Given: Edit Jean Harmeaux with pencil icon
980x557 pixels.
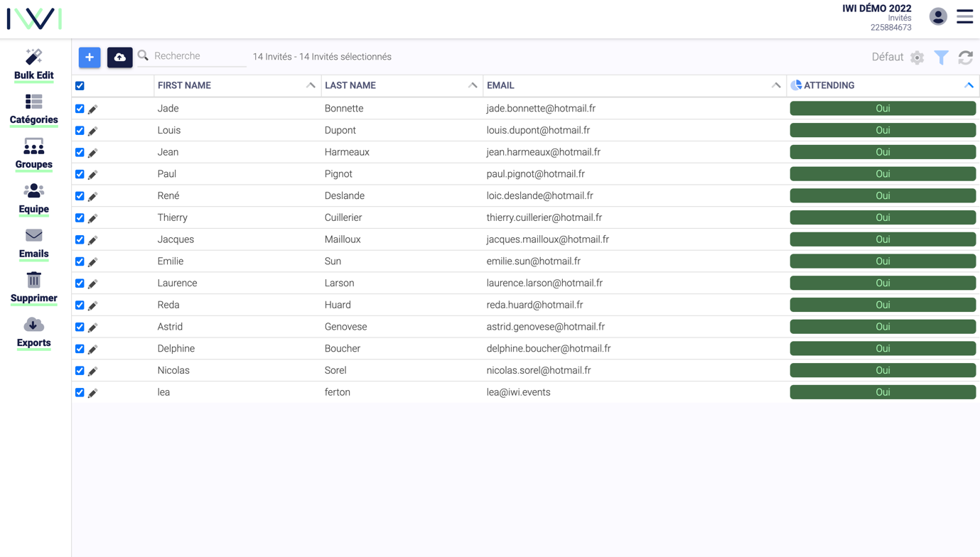Looking at the screenshot, I should pos(93,153).
